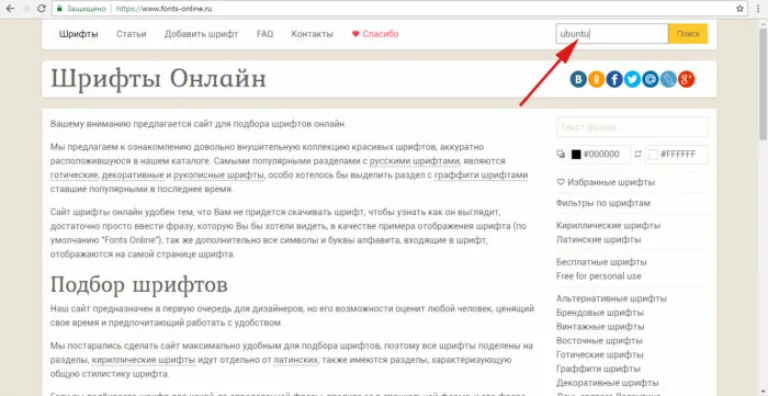The width and height of the screenshot is (768, 396).
Task: Click the phrase text input field
Action: pos(632,127)
